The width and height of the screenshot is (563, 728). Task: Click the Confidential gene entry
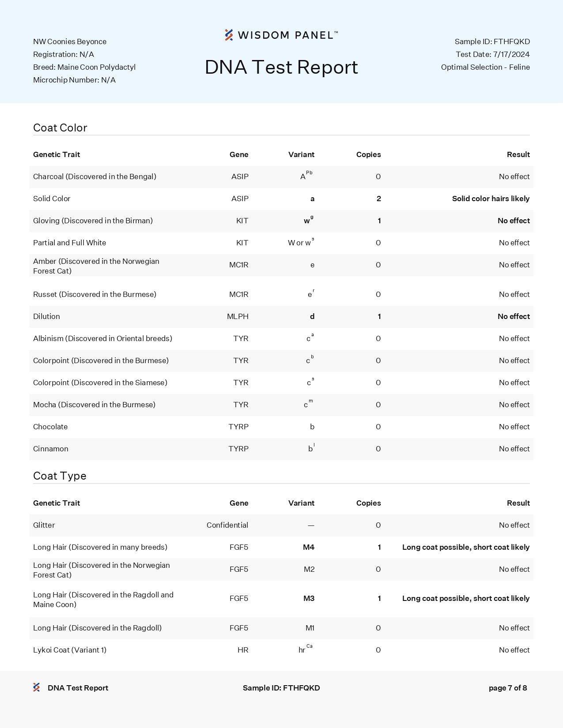pyautogui.click(x=227, y=525)
